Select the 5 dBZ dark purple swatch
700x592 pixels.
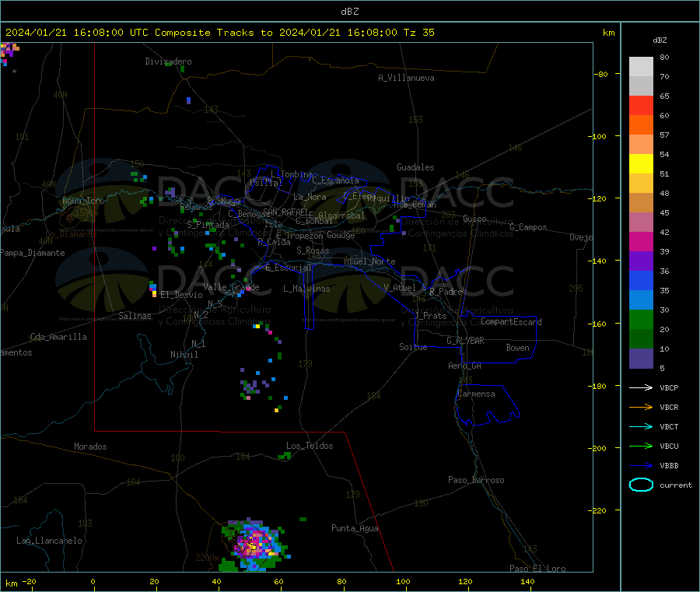tap(641, 359)
